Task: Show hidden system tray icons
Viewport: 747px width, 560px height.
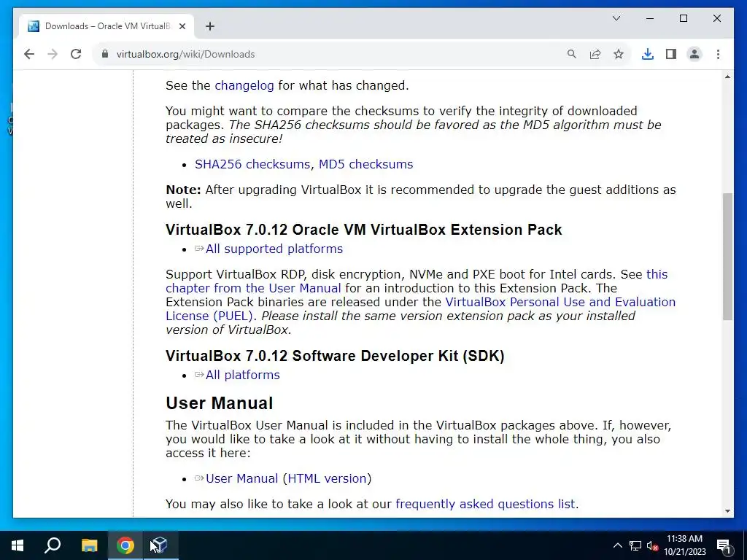Action: (x=617, y=545)
